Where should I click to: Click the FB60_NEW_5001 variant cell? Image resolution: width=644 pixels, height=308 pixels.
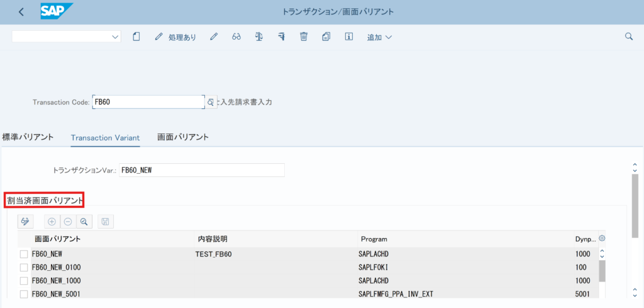[x=112, y=294]
